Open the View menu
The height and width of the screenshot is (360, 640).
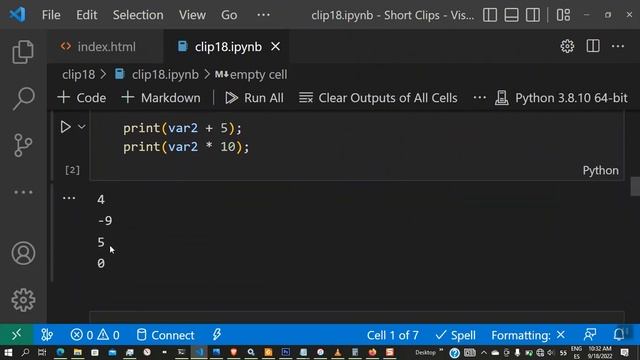click(x=192, y=15)
